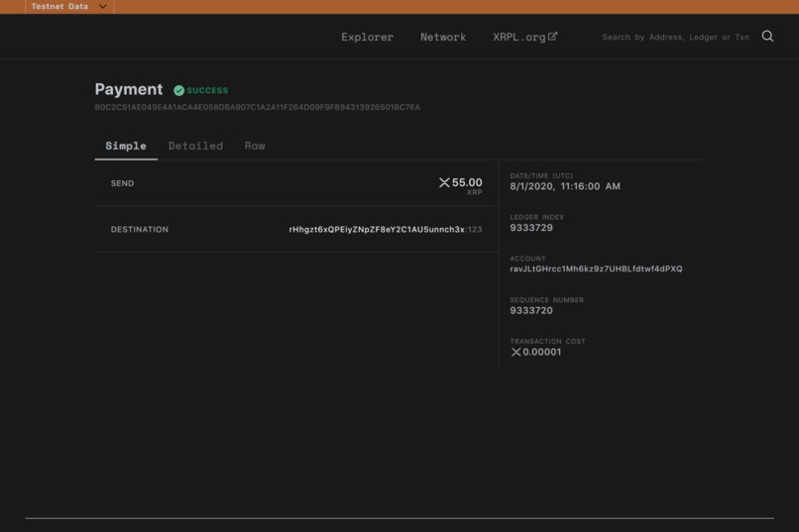Follow the XRPL.org link

pyautogui.click(x=524, y=38)
